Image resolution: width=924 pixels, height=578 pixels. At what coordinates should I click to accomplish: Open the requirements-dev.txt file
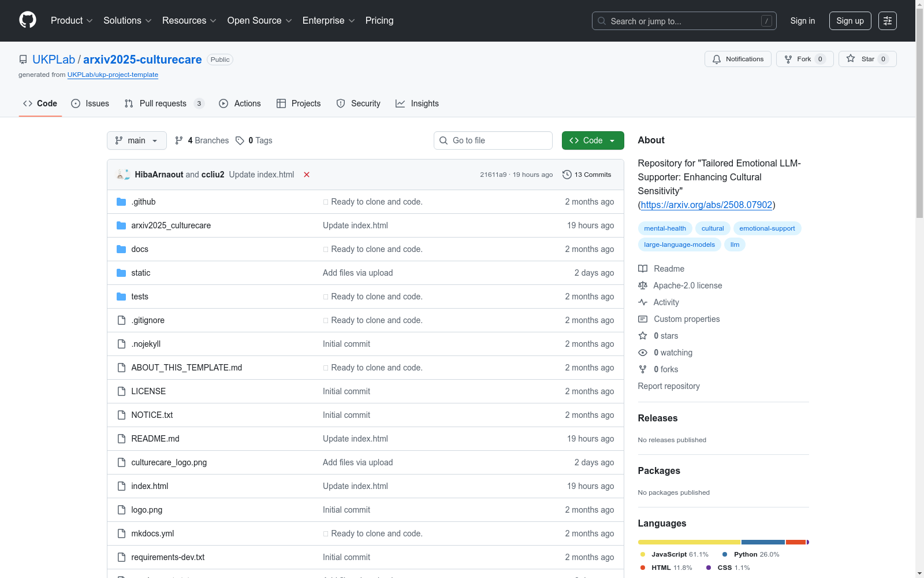click(168, 557)
